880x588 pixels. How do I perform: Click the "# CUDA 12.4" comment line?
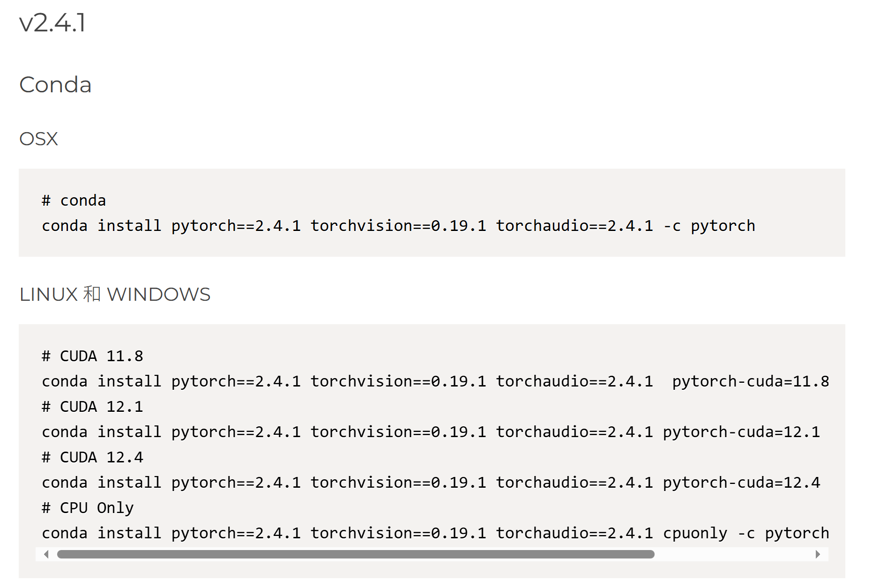click(93, 457)
